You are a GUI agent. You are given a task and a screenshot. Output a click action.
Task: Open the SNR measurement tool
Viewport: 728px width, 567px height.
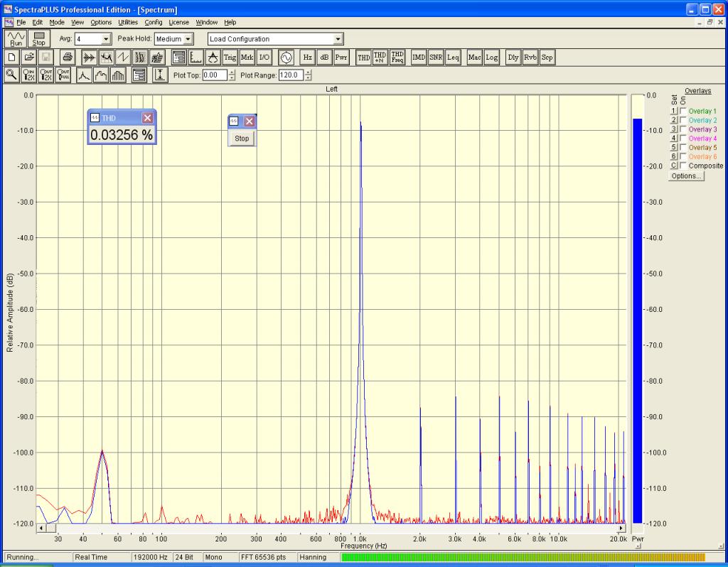(x=435, y=57)
